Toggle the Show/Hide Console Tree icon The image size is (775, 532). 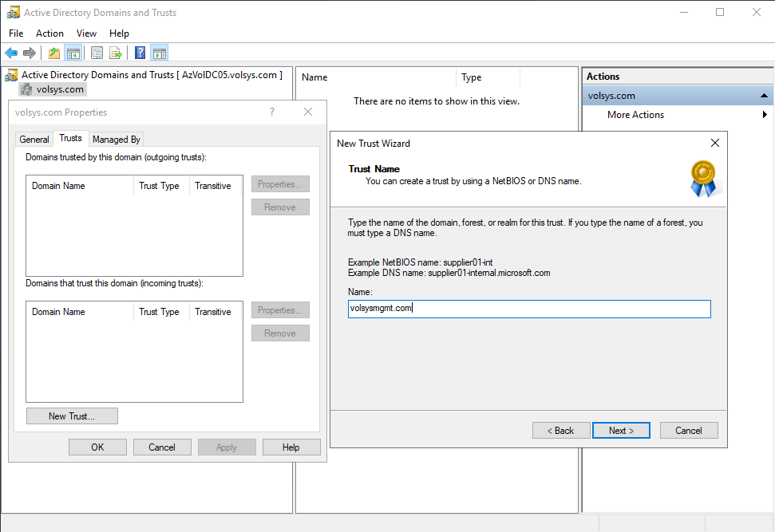(x=73, y=53)
